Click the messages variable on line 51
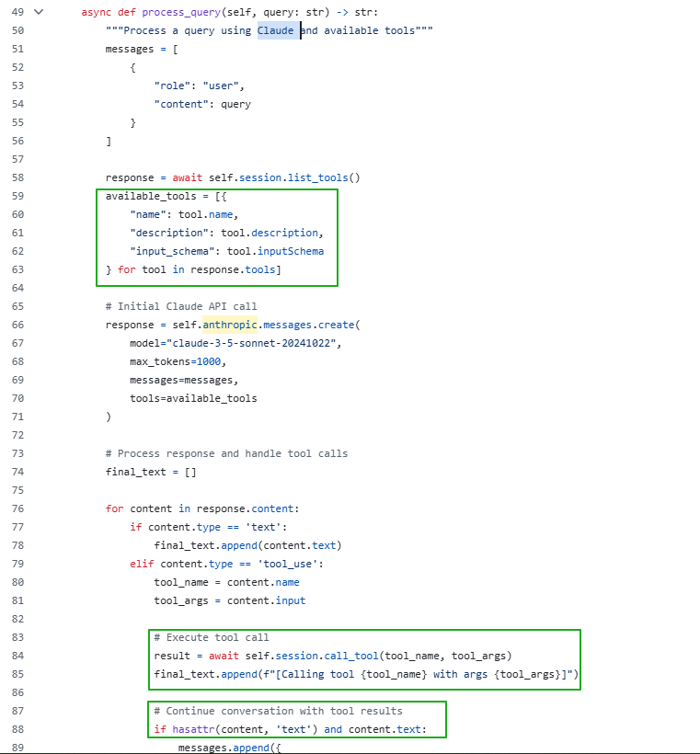Image resolution: width=700 pixels, height=754 pixels. 130,49
